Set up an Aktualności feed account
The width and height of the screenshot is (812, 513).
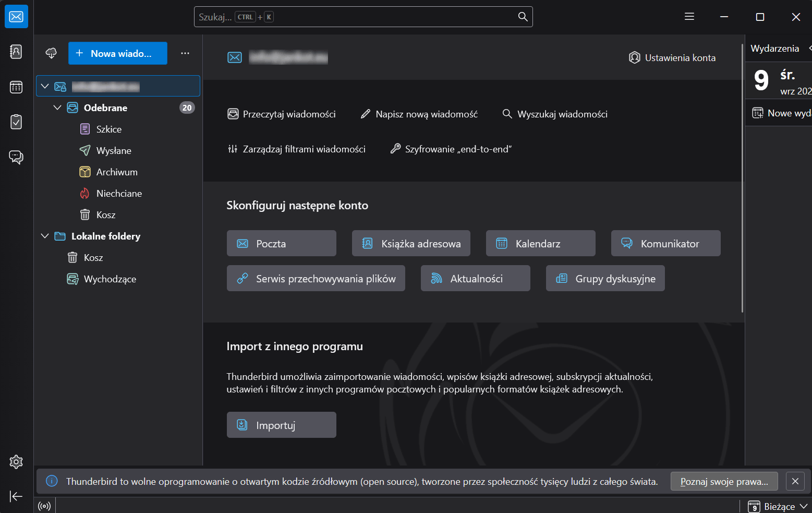coord(476,278)
